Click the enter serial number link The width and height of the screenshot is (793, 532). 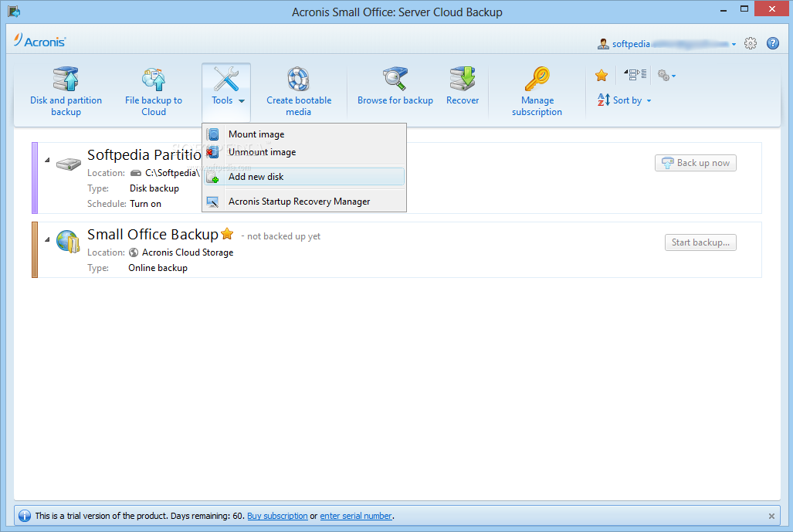(356, 516)
